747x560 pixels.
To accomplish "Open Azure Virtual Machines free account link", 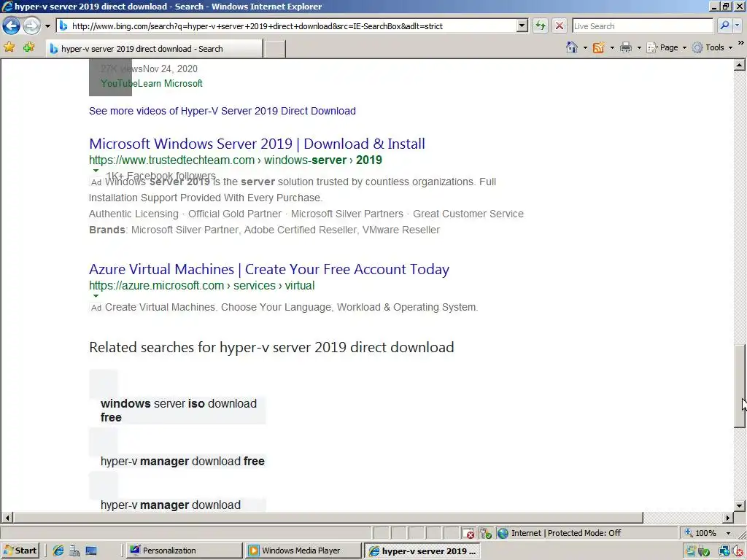I will [x=269, y=270].
